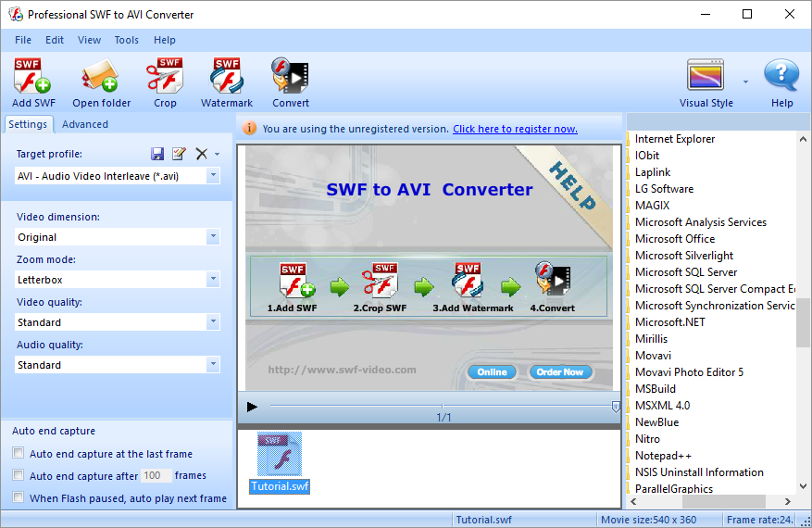Open the Help menu

pos(165,40)
